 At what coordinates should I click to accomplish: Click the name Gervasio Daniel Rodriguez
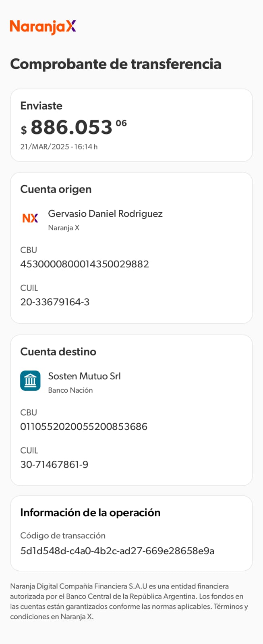tap(105, 213)
